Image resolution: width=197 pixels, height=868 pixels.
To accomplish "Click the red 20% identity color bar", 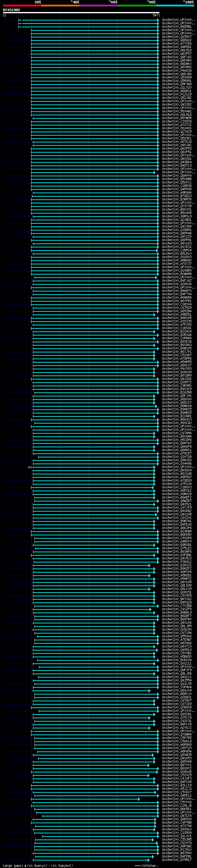I will tap(22, 6).
